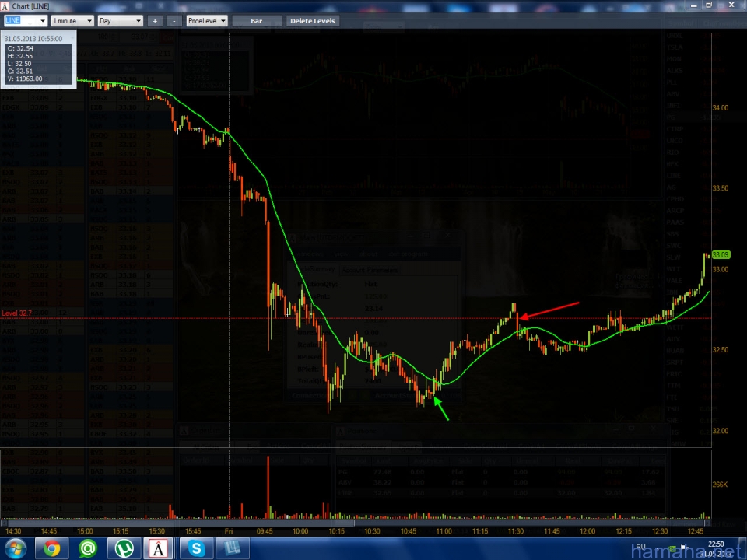Click the plus zoom-in button
Screen dimensions: 747x560
pyautogui.click(x=155, y=21)
